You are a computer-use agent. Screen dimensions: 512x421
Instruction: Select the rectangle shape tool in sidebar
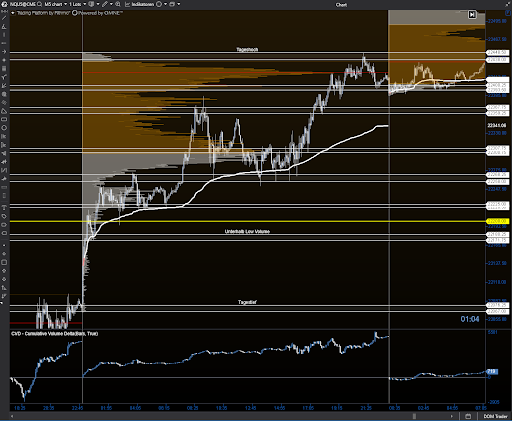pos(4,119)
